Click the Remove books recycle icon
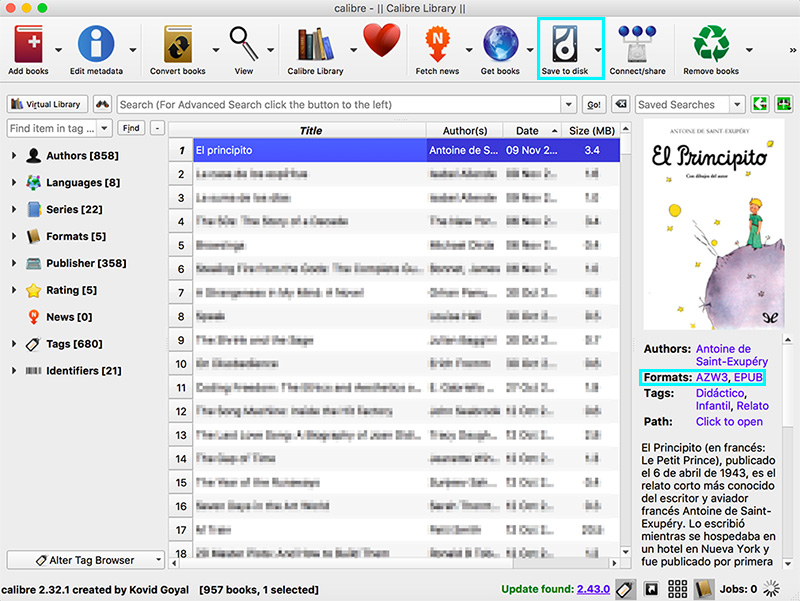800x601 pixels. pyautogui.click(x=711, y=44)
